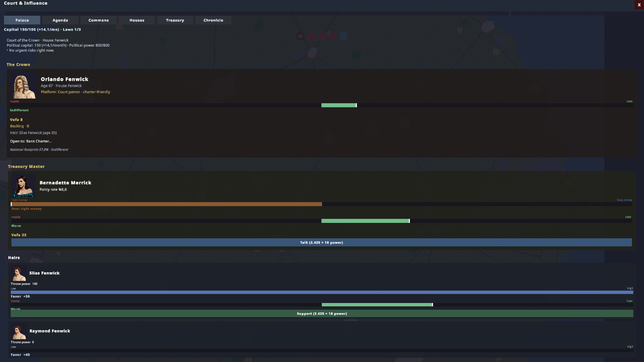The width and height of the screenshot is (644, 362).
Task: Click the 'Policy rate %6,6' value
Action: 53,189
